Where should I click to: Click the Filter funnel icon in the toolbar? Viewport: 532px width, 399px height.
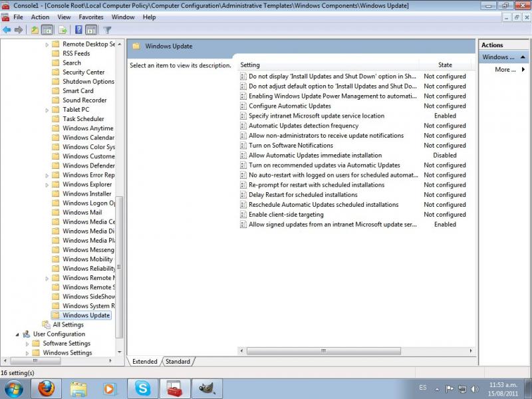click(x=107, y=30)
